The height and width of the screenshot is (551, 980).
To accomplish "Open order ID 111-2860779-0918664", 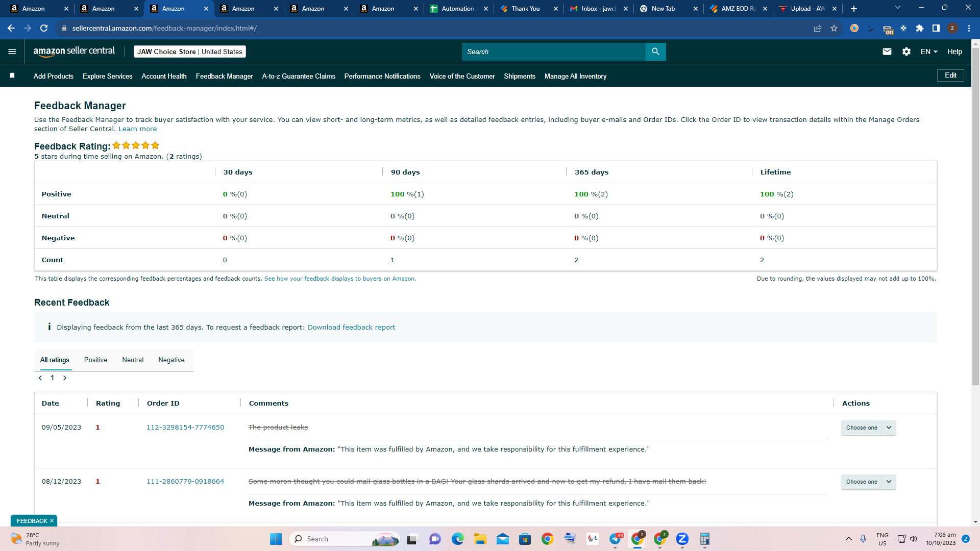I will click(x=185, y=482).
